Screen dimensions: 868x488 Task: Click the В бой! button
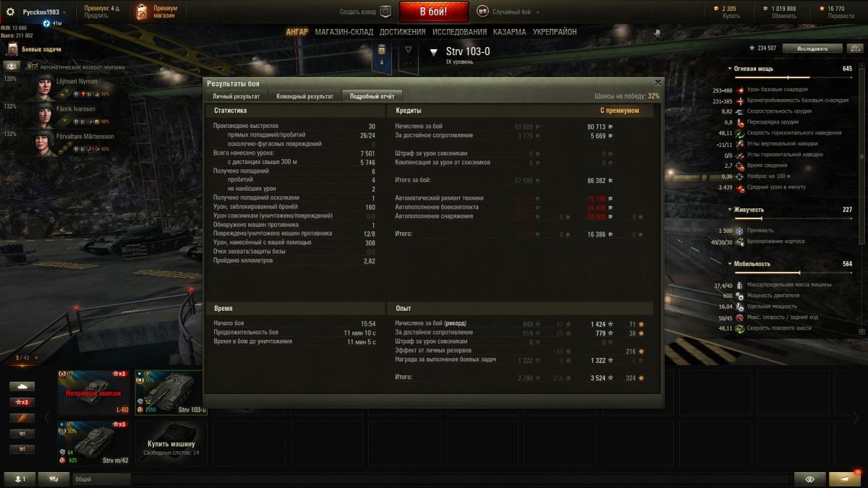coord(434,12)
